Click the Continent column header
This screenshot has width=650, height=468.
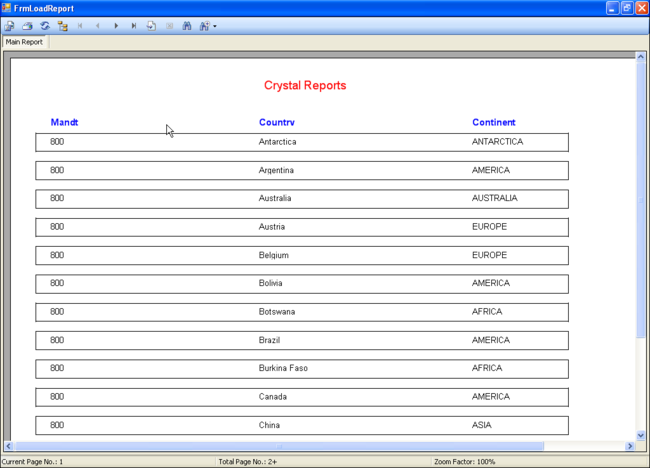pos(494,122)
